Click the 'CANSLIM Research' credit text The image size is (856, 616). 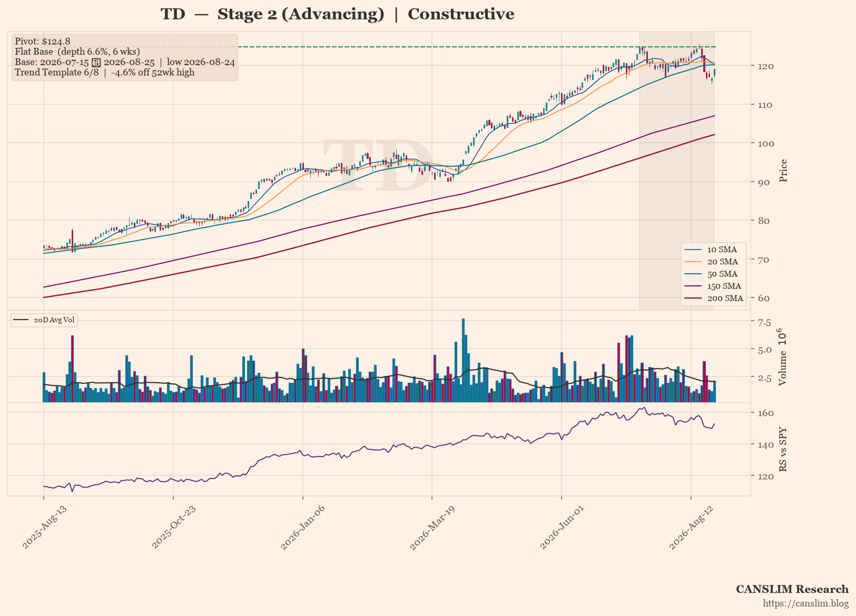(x=792, y=589)
